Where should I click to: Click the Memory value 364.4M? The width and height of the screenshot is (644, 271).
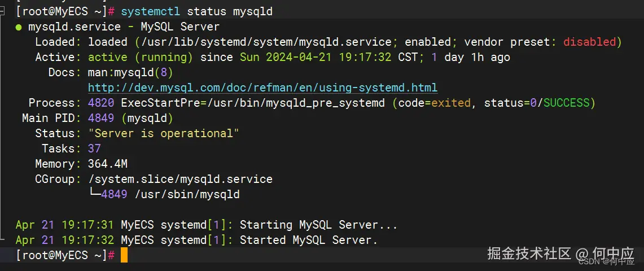(108, 164)
